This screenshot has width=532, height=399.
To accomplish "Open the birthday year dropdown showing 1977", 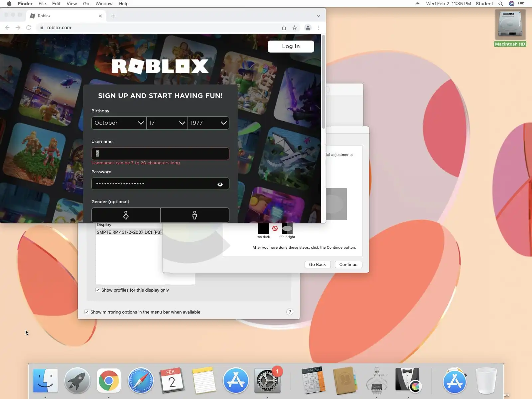I will point(208,123).
